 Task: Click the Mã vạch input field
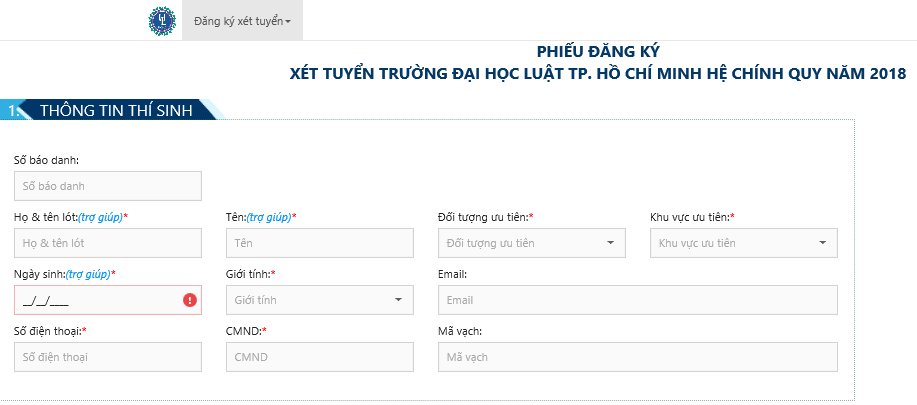[x=638, y=357]
